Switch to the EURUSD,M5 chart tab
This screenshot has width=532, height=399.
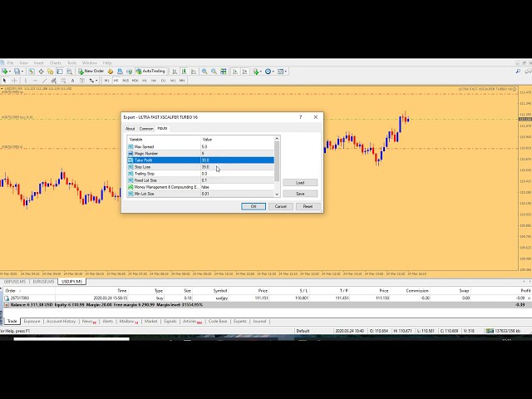[x=44, y=281]
